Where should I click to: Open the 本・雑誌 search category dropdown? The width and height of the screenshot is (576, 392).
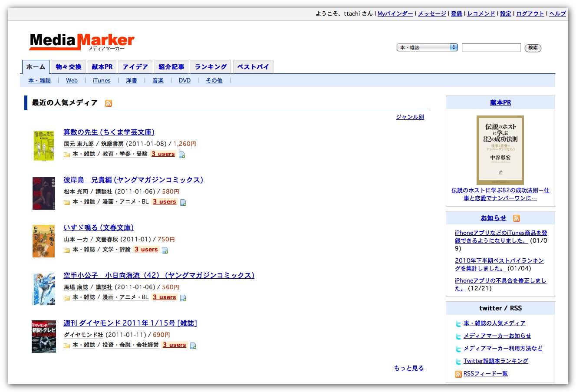coord(427,48)
